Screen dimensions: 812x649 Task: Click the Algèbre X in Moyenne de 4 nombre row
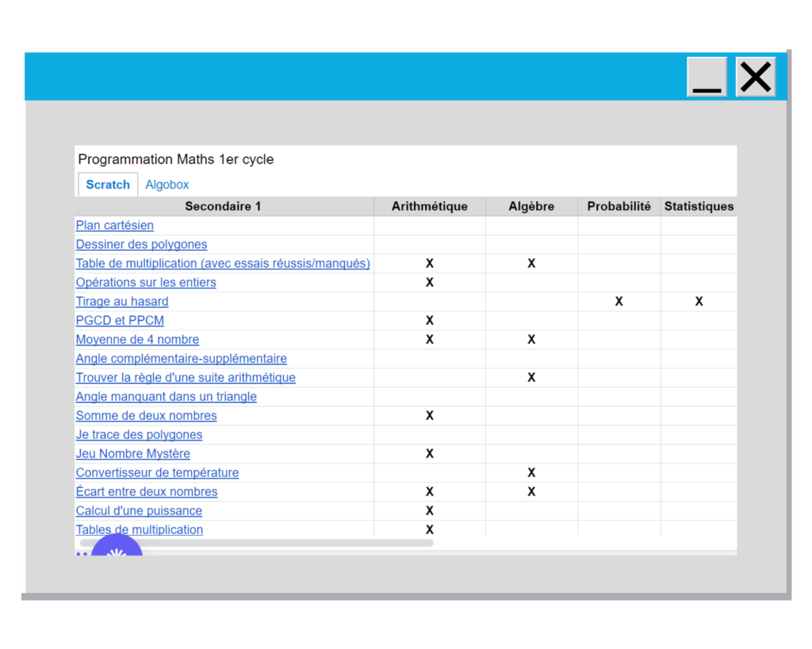click(x=531, y=339)
